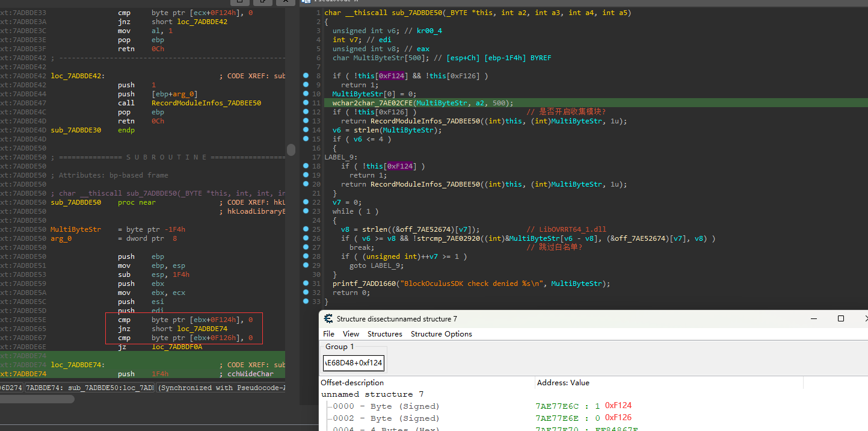Toggle breakpoint dot on pseudocode line 25

306,229
